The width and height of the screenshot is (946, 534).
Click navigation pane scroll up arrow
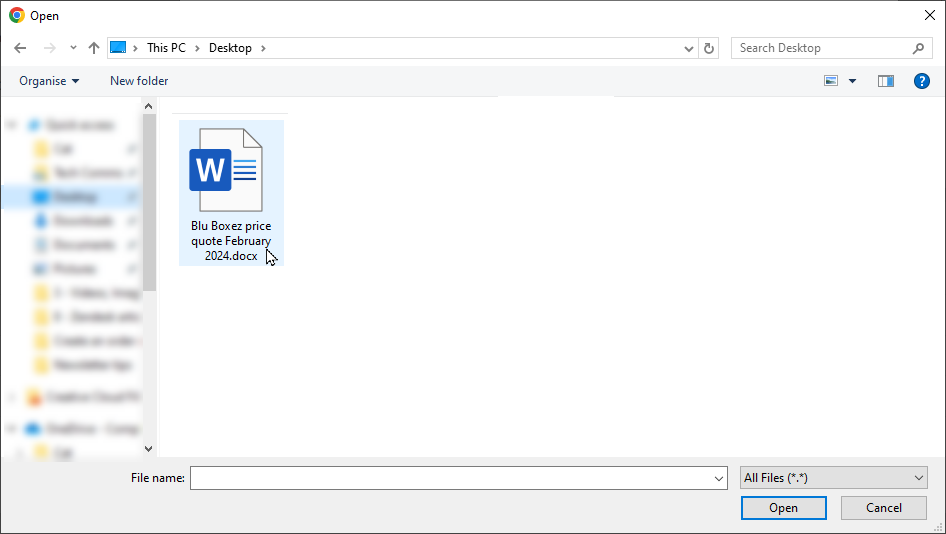coord(149,106)
